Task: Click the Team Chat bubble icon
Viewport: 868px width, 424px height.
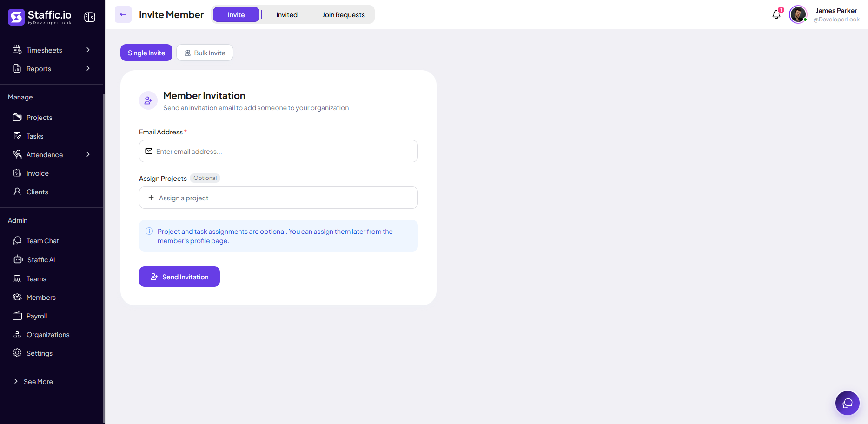Action: click(17, 240)
